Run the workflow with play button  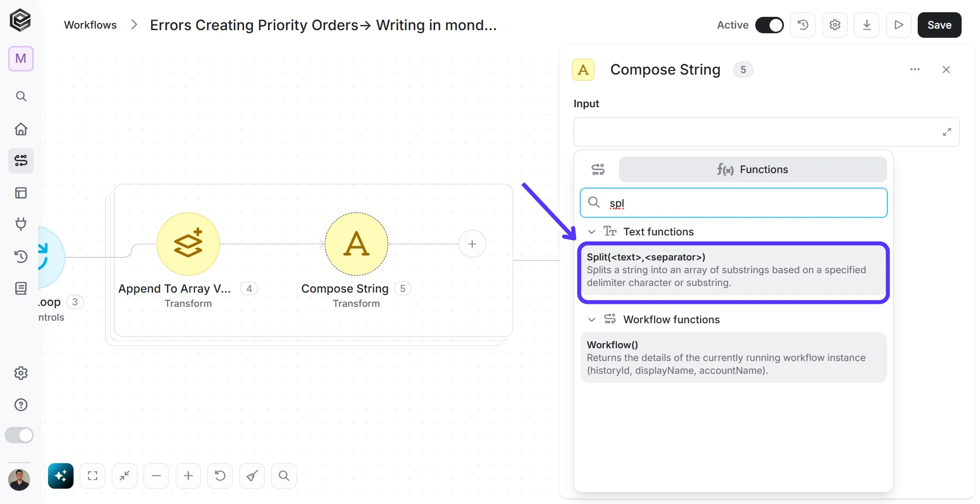899,25
